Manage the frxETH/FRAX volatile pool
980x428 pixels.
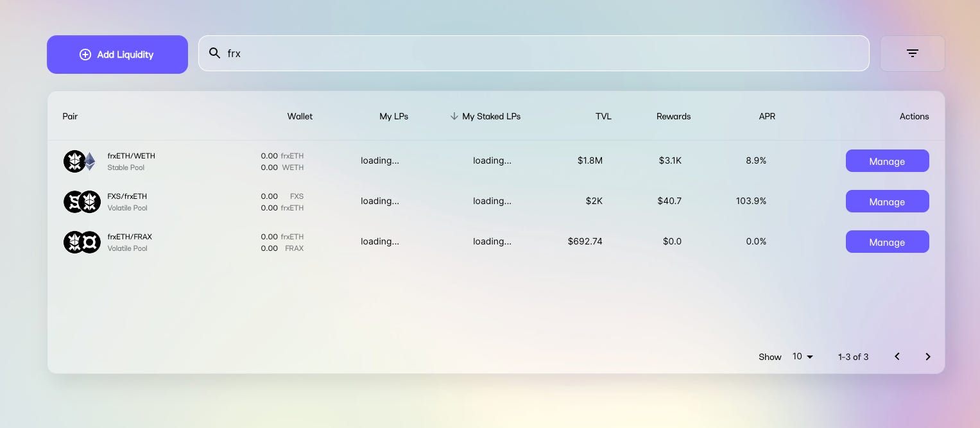coord(887,242)
